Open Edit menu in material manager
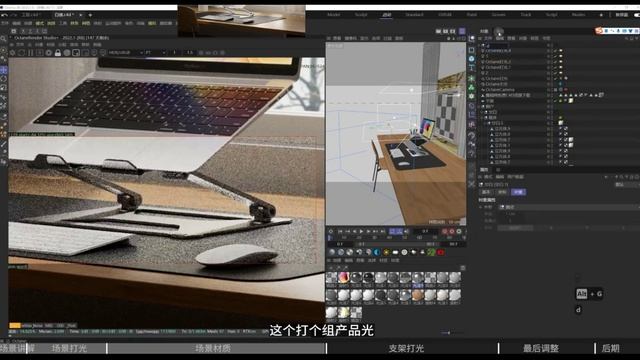 coord(349,260)
